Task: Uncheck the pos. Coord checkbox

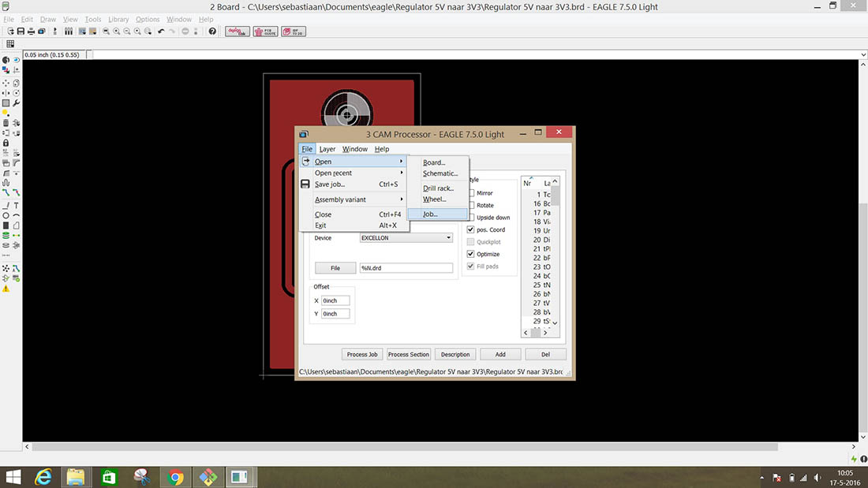Action: click(470, 229)
